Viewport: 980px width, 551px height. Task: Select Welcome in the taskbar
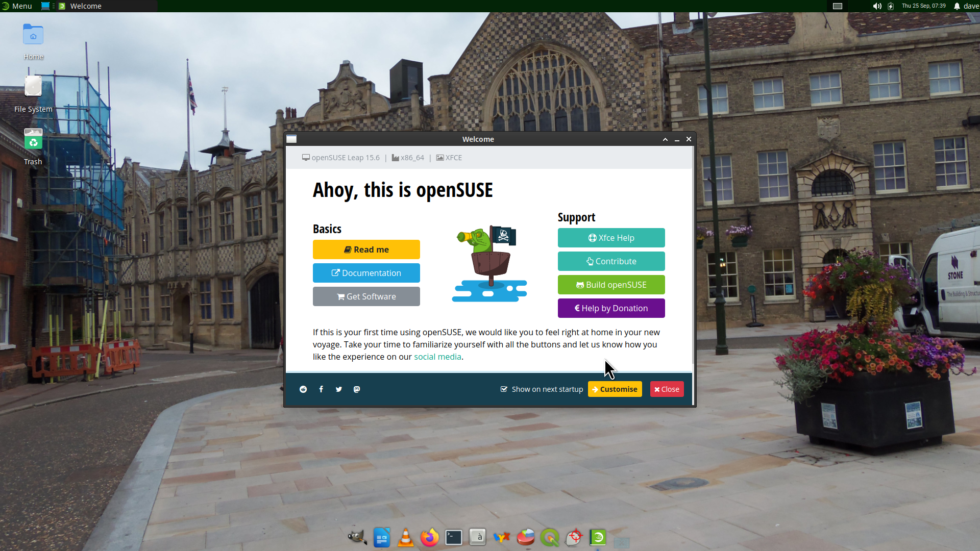(86, 6)
